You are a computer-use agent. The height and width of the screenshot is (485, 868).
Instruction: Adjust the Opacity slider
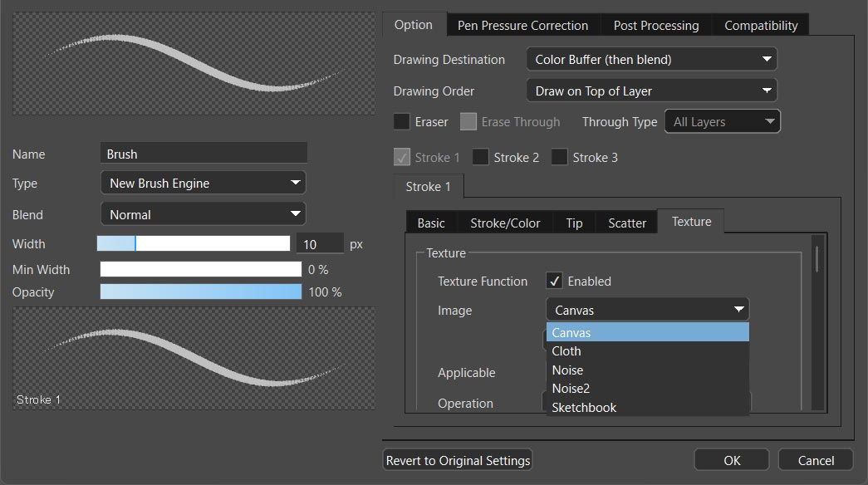pyautogui.click(x=200, y=291)
